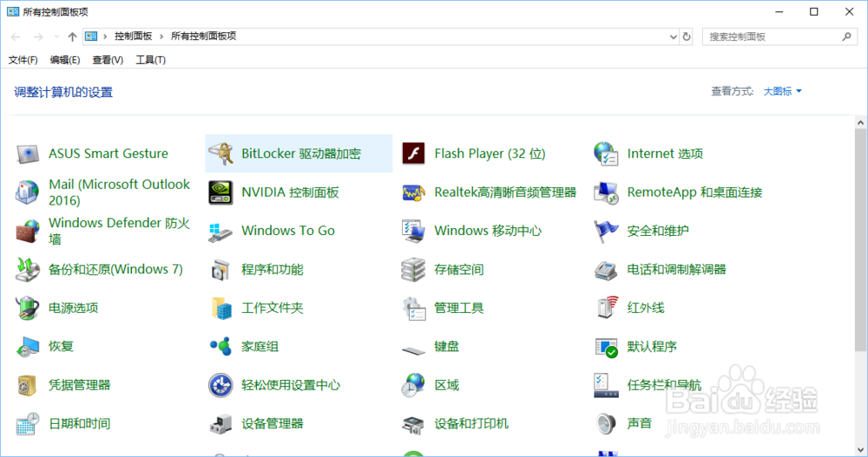Viewport: 868px width, 457px height.
Task: Open Date and Time calendar icon
Action: click(27, 424)
